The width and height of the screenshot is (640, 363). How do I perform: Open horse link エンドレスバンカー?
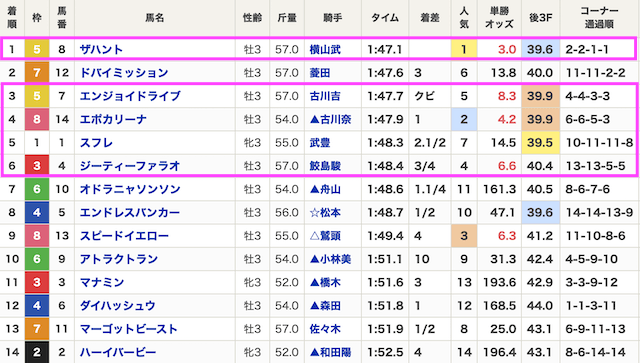coord(130,212)
